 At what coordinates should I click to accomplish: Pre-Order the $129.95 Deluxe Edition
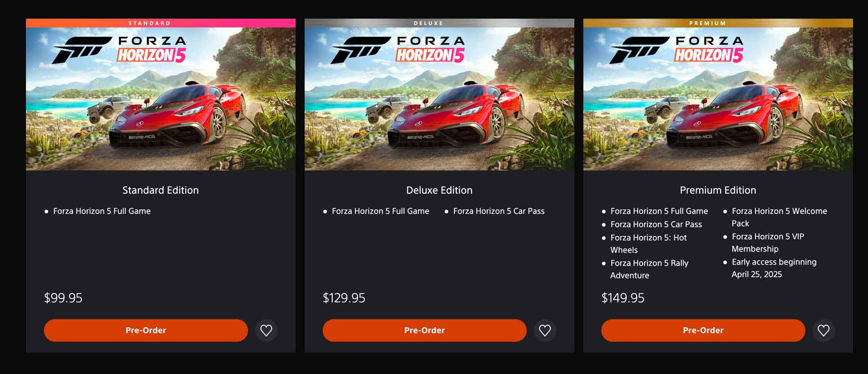click(424, 330)
